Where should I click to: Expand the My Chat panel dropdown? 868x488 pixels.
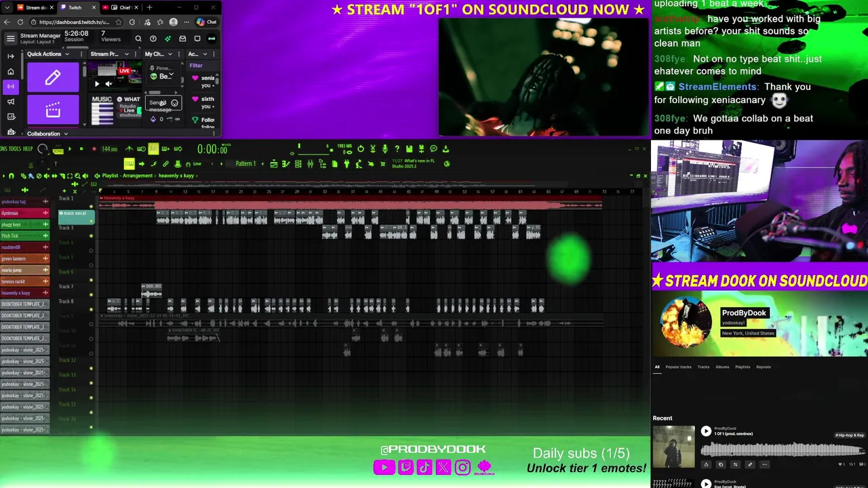click(x=170, y=54)
